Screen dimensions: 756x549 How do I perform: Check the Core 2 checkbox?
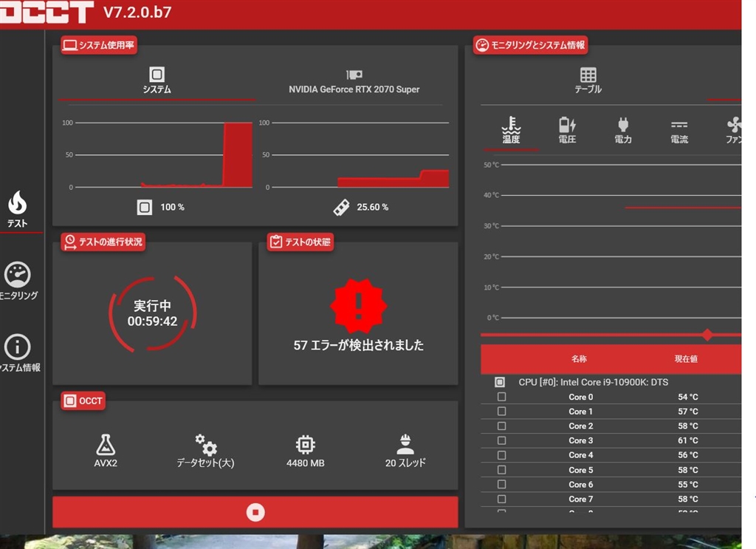[x=502, y=426]
